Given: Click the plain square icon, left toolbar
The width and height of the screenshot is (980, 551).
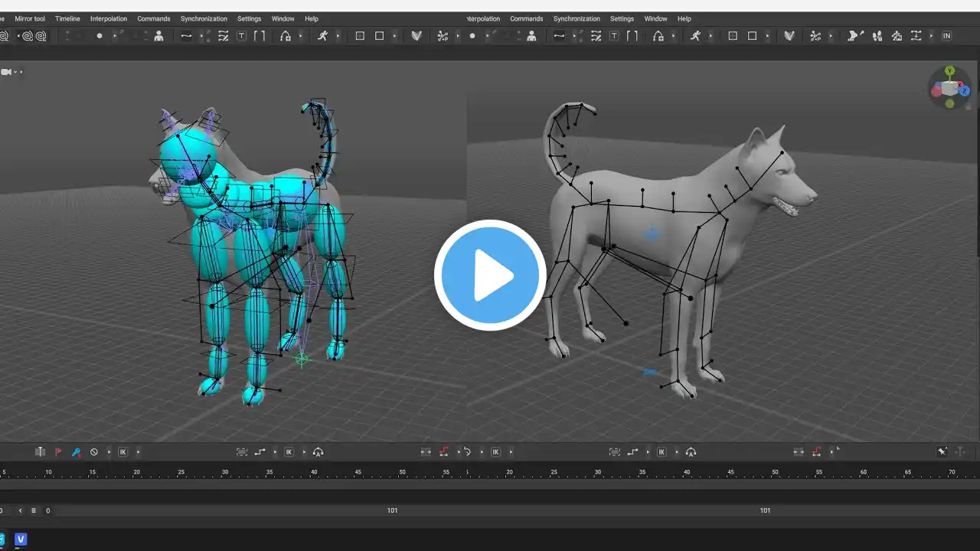Looking at the screenshot, I should (379, 36).
